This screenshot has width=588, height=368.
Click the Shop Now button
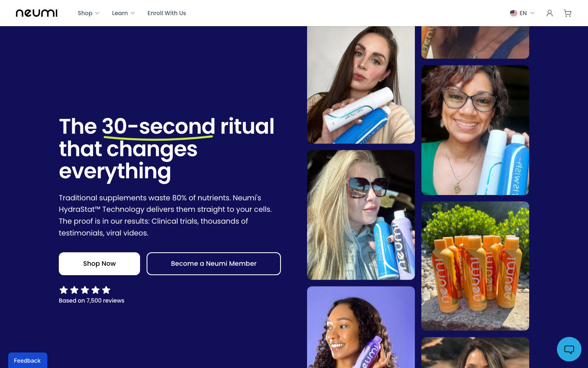(99, 264)
